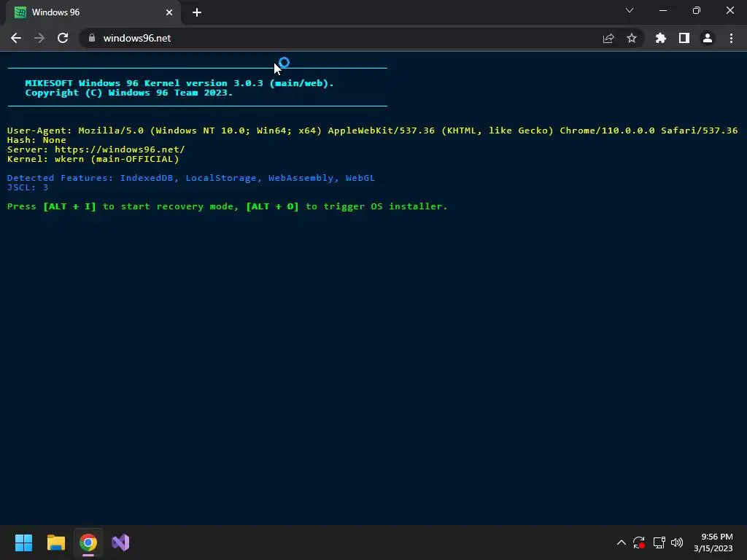
Task: Bookmark this tab with the star icon
Action: click(x=632, y=38)
